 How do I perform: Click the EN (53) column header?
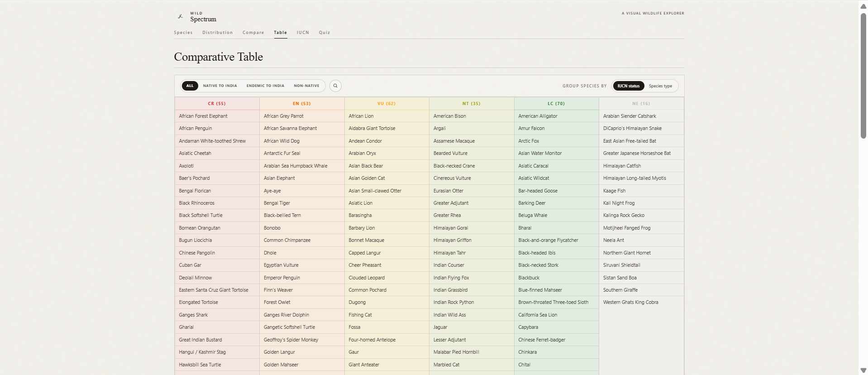302,104
